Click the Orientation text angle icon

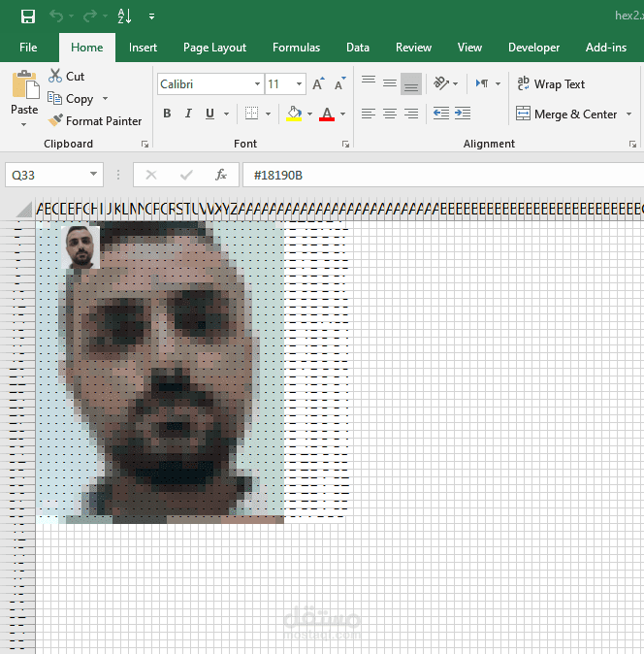coord(441,83)
